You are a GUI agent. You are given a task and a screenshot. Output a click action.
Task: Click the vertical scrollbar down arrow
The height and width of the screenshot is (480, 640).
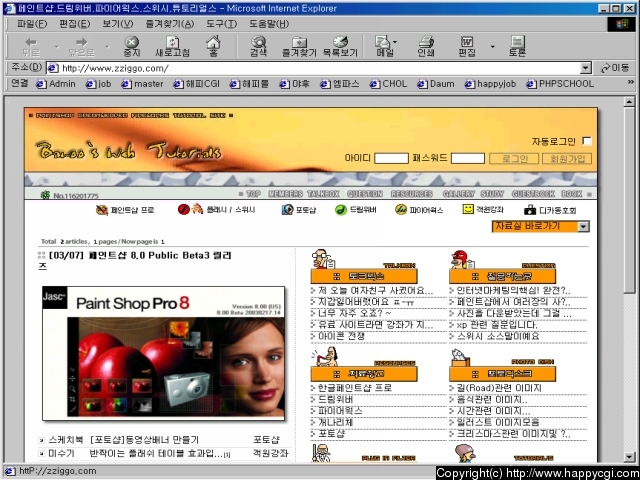pos(629,457)
